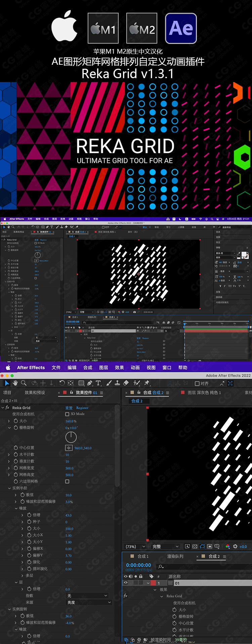Open the 效果 menu in the enlarged menu bar
The width and height of the screenshot is (252, 644).
(119, 368)
